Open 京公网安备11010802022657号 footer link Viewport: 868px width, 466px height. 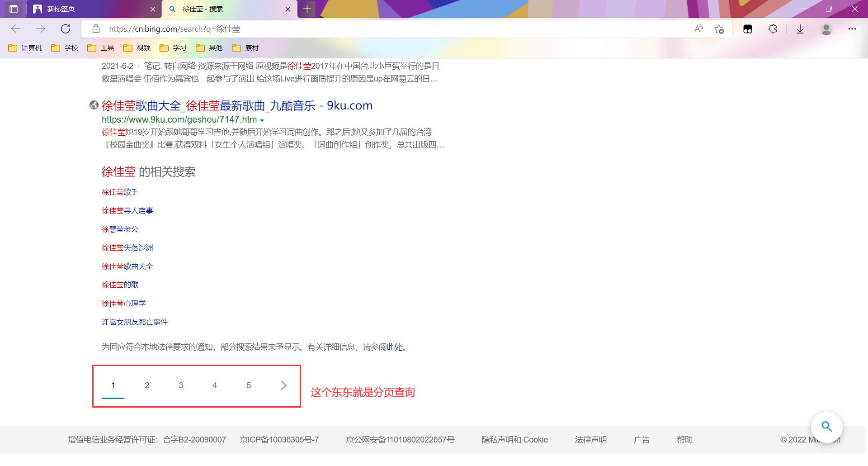[x=400, y=440]
